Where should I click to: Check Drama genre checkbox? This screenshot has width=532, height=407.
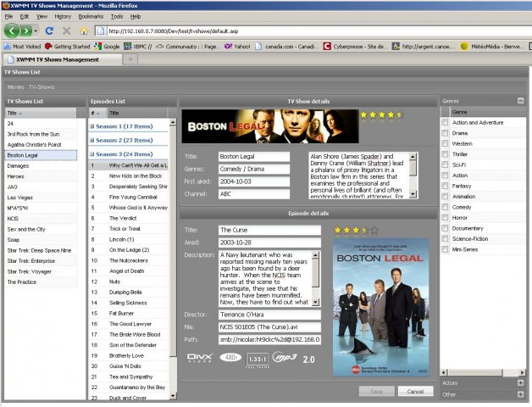point(445,133)
